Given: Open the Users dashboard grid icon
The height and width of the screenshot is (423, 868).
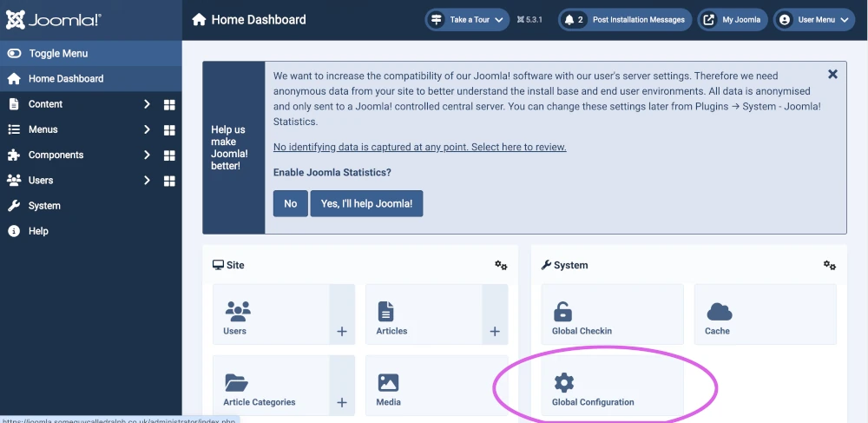Looking at the screenshot, I should (x=169, y=181).
